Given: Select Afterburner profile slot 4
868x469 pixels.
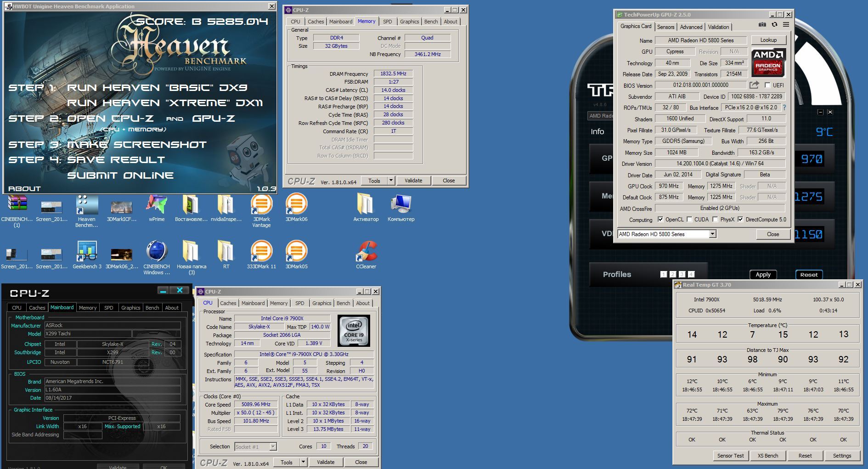Looking at the screenshot, I should [691, 274].
